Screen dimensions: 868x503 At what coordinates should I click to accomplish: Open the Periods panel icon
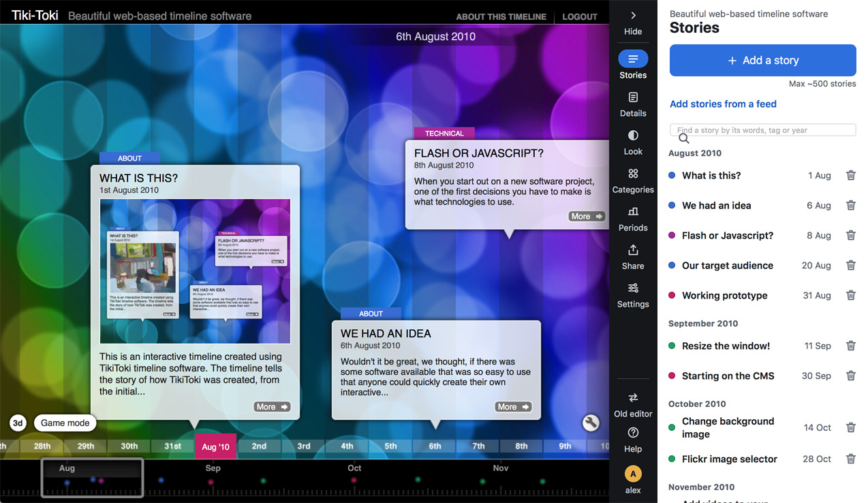[633, 212]
